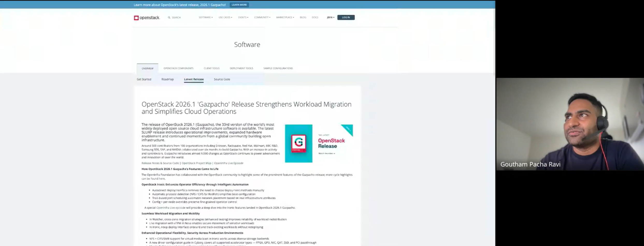
Task: Open the BLOG nav item
Action: click(303, 17)
